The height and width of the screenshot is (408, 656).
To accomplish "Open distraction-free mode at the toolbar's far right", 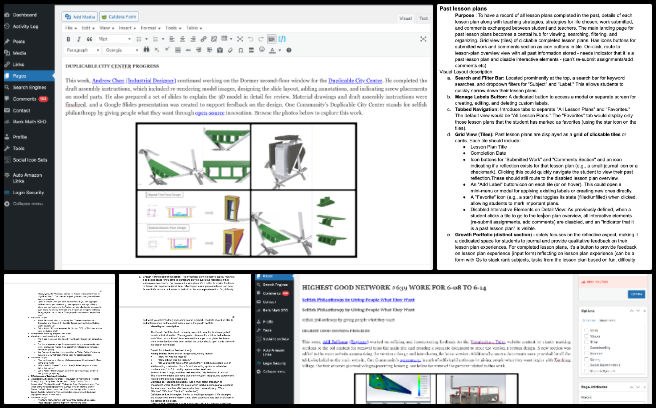I will (x=423, y=39).
